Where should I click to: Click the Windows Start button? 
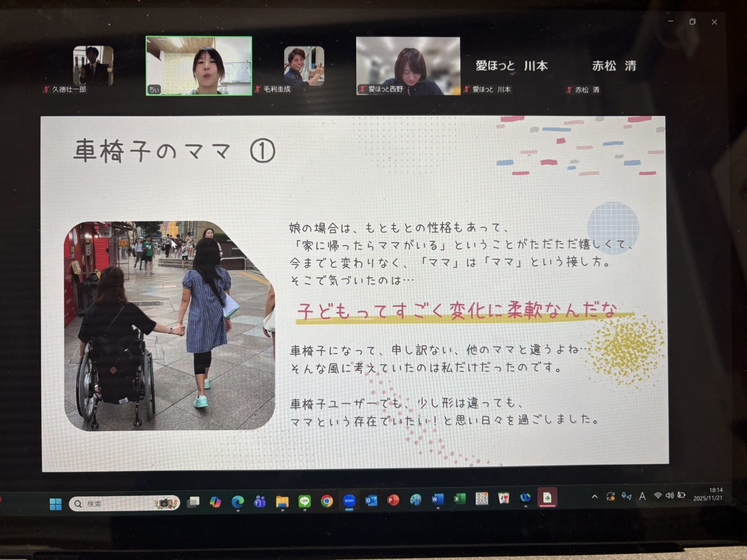click(56, 504)
